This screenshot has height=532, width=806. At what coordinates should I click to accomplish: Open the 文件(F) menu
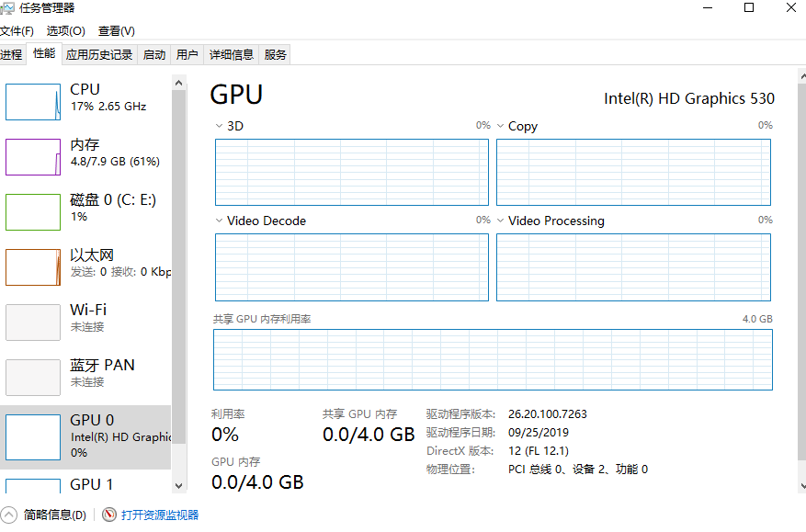click(17, 31)
